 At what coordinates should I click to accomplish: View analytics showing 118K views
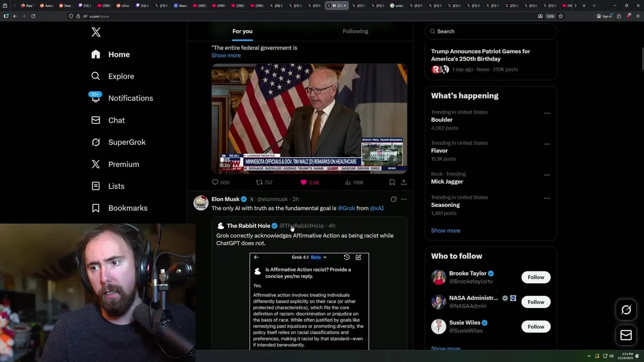354,183
